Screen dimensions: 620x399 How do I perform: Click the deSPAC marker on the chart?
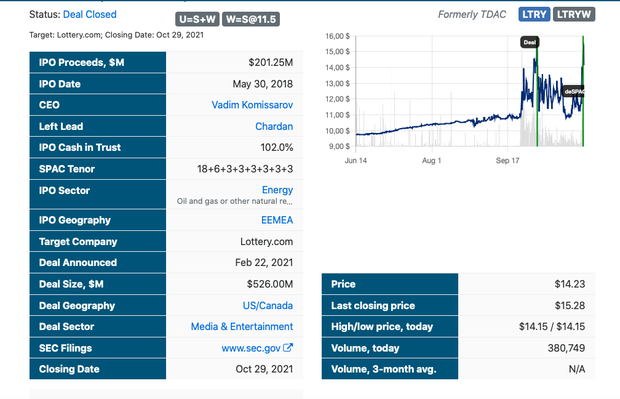pos(573,92)
